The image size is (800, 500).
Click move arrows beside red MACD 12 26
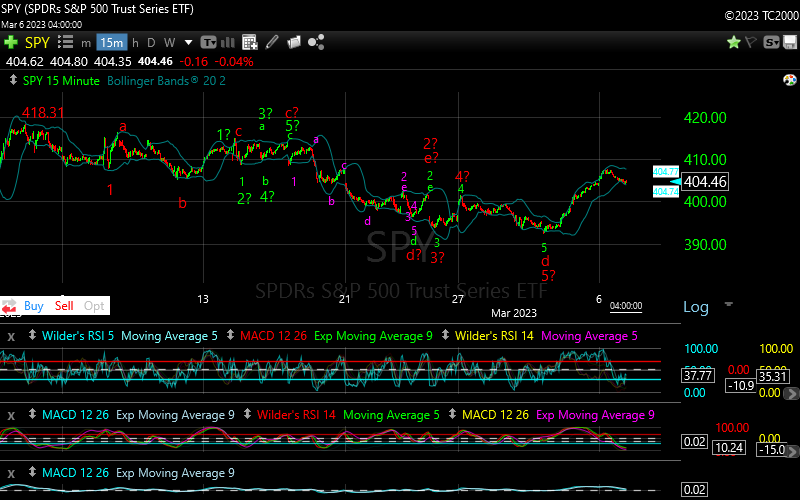click(x=230, y=335)
